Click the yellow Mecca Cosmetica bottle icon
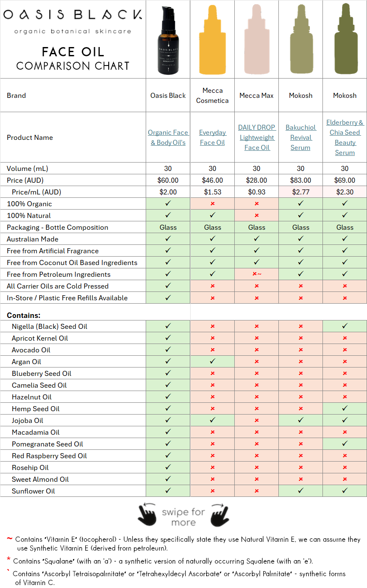The image size is (367, 588). point(212,40)
